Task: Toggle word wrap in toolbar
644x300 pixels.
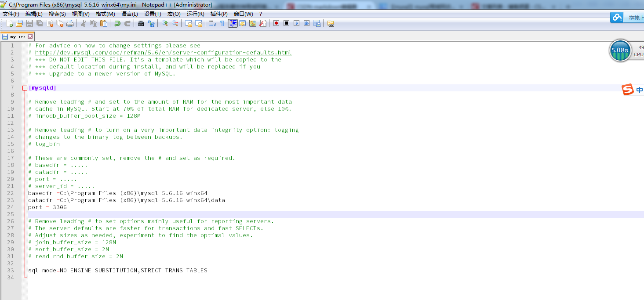Action: (x=212, y=23)
